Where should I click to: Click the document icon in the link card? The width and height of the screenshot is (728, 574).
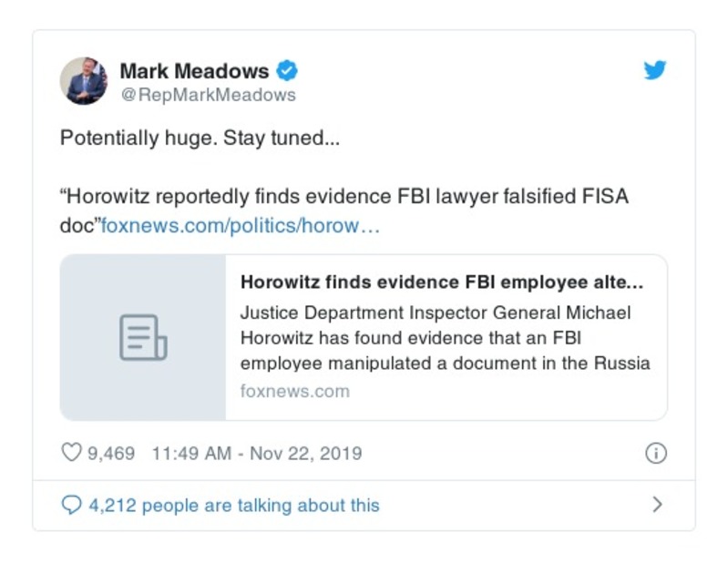tap(143, 337)
